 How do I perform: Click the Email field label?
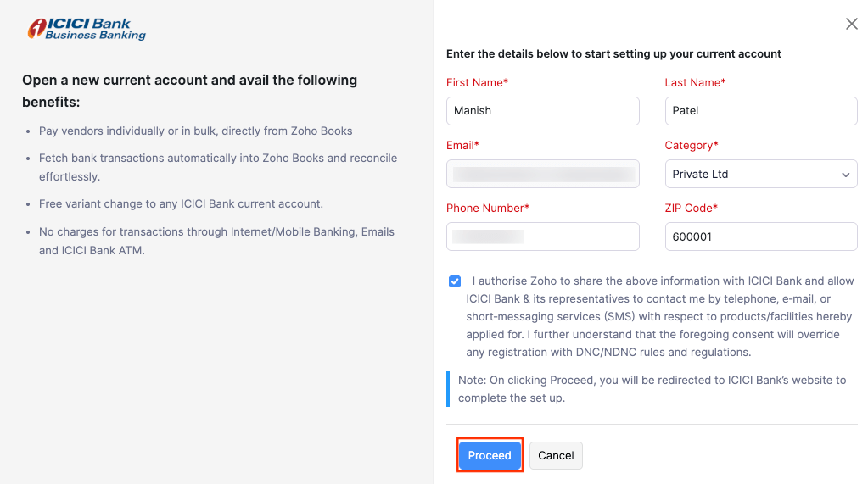[462, 145]
